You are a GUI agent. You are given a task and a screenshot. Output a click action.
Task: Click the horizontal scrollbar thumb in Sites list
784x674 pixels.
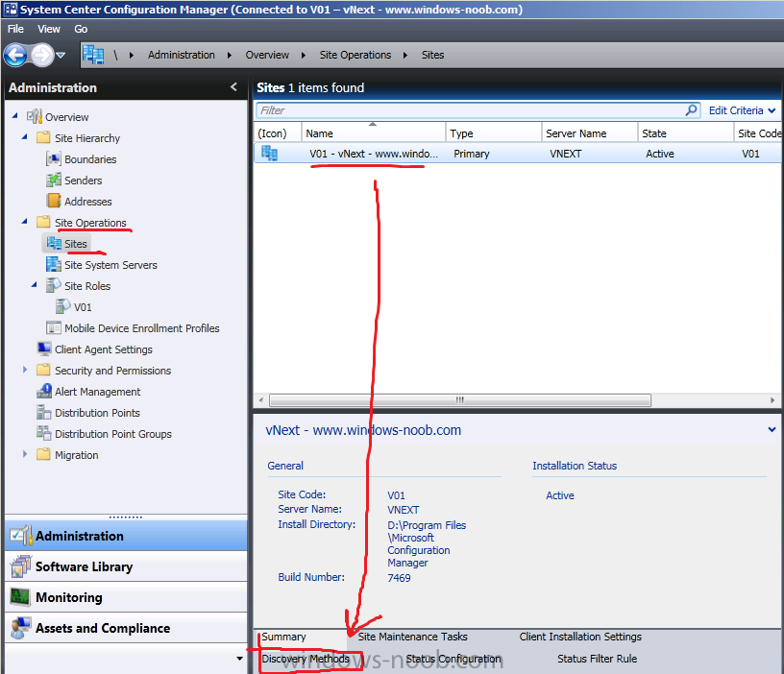click(x=460, y=400)
